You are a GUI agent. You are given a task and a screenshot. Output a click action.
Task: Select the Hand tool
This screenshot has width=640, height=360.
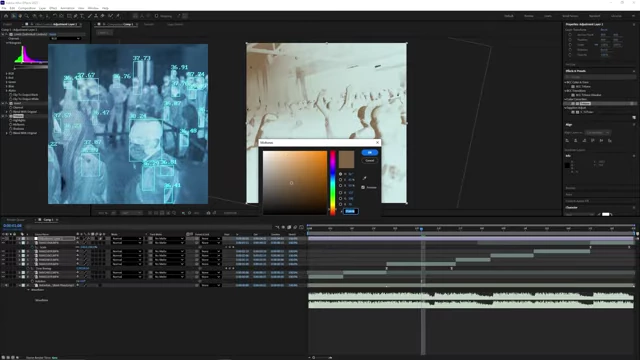20,16
